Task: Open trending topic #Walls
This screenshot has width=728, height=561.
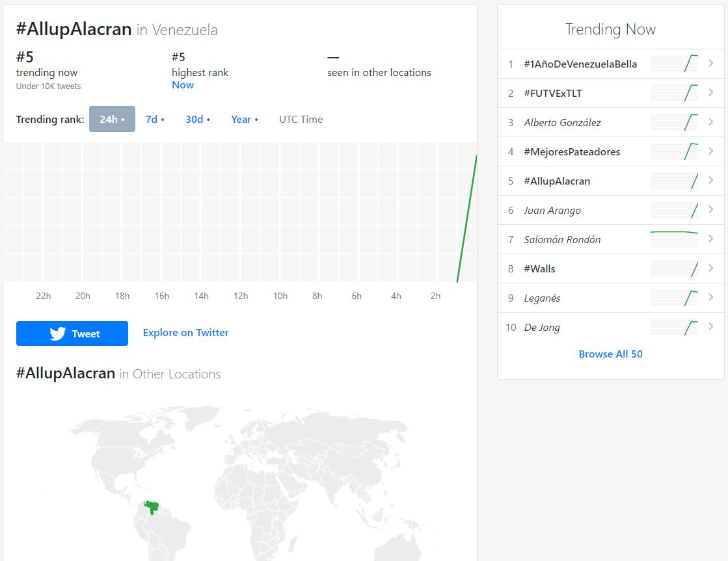Action: click(539, 268)
